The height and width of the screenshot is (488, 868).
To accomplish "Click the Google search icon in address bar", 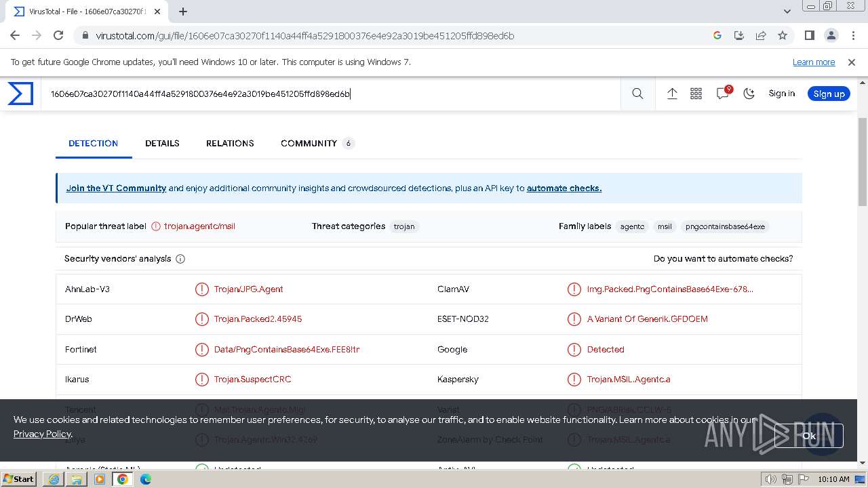I will coord(717,35).
